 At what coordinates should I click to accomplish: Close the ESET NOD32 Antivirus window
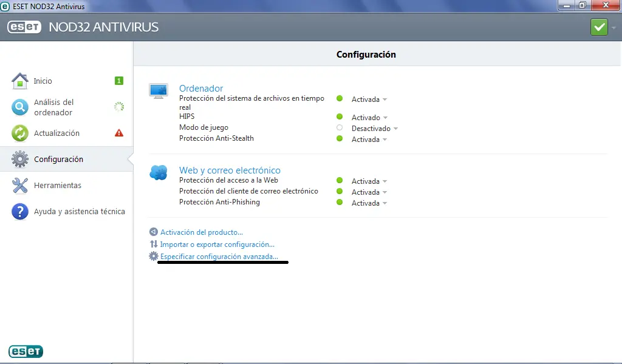tap(606, 5)
